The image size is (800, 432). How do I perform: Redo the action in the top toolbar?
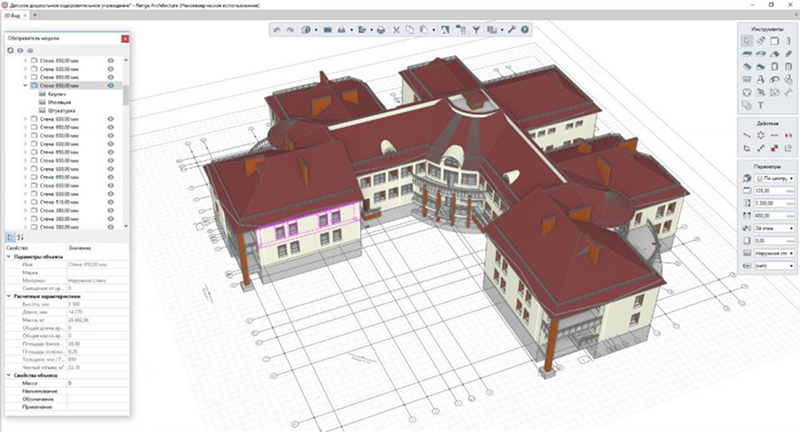(290, 30)
